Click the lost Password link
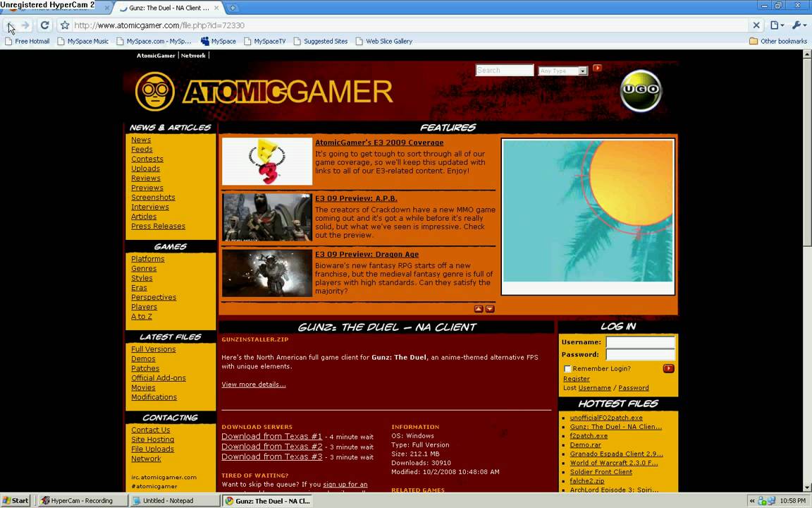The width and height of the screenshot is (812, 508). pyautogui.click(x=634, y=388)
